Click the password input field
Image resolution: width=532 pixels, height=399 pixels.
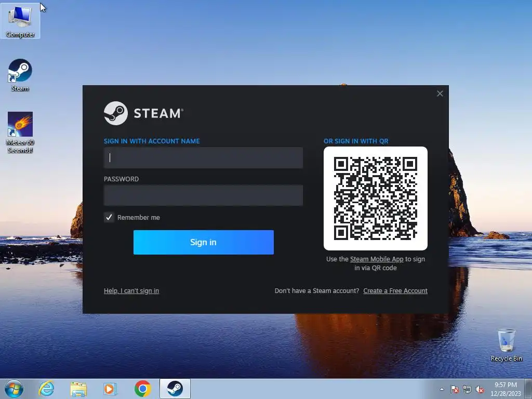click(x=203, y=195)
